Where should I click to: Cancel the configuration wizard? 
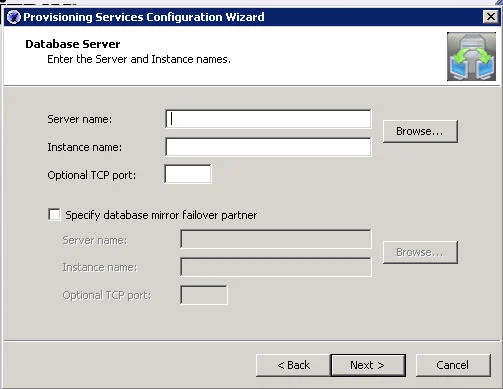453,365
